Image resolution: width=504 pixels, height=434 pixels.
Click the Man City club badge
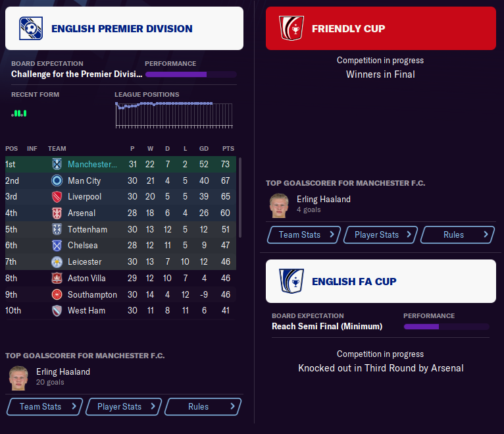[x=57, y=180]
